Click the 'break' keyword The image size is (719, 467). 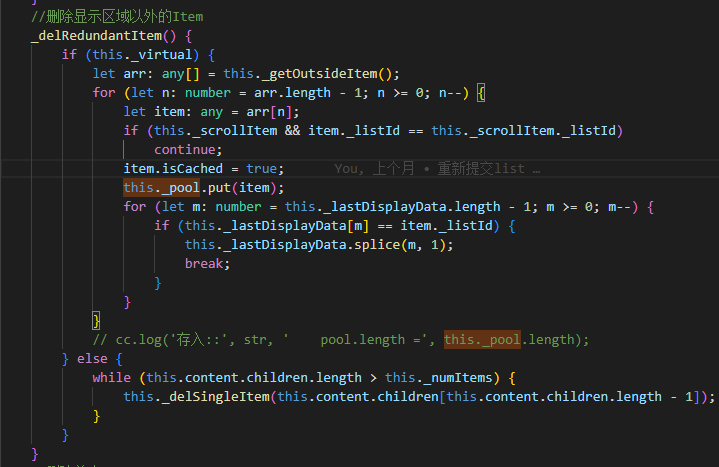(204, 264)
